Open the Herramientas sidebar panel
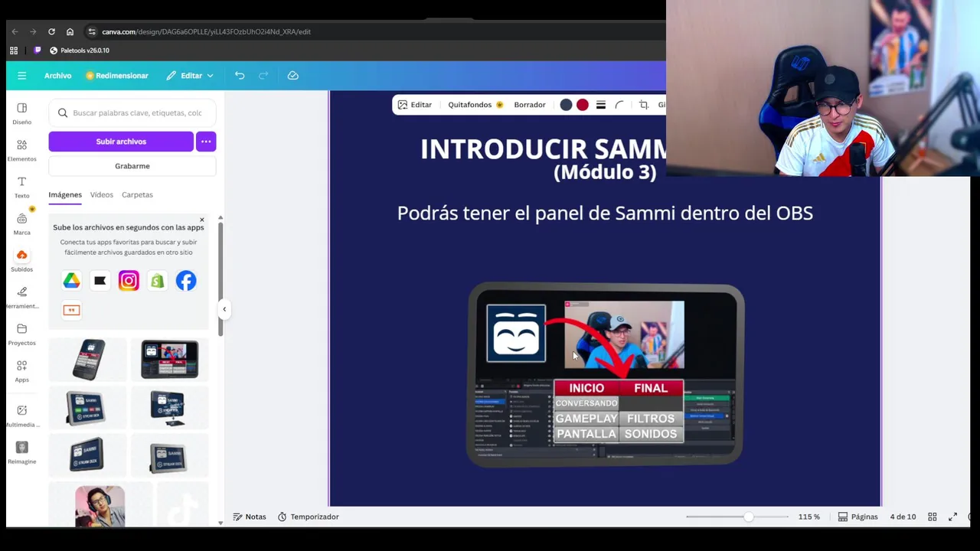 tap(21, 297)
